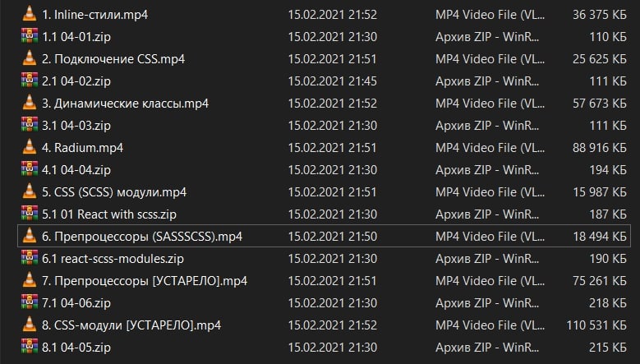Click VLC icon of 2. Подключение CSS.mp4
The width and height of the screenshot is (640, 364).
30,58
